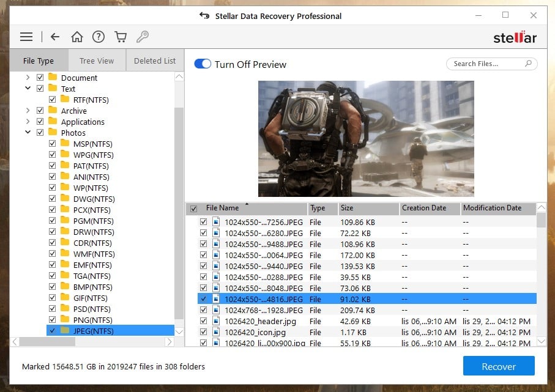Image resolution: width=555 pixels, height=392 pixels.
Task: Click the Recover button
Action: [x=499, y=366]
